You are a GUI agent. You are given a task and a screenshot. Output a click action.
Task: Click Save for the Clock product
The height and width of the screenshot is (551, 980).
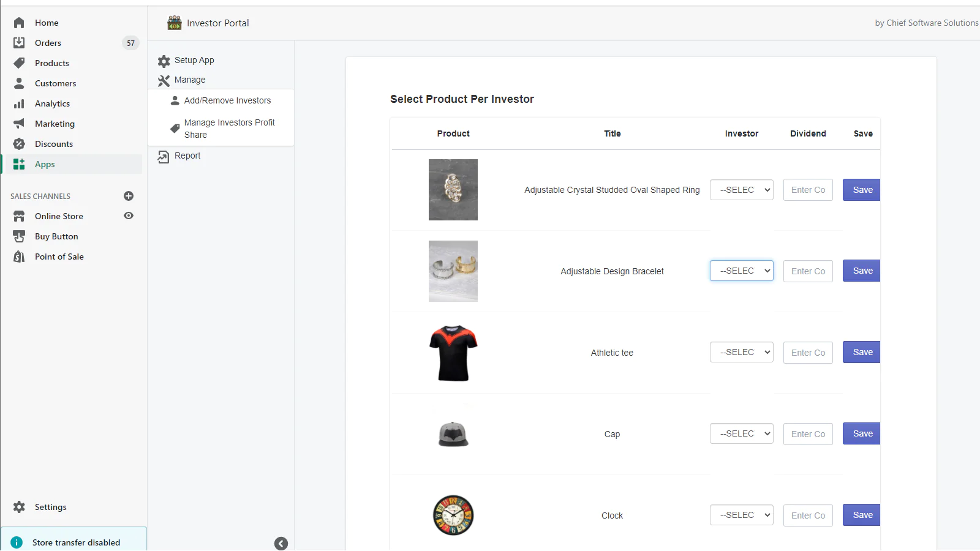click(x=862, y=515)
